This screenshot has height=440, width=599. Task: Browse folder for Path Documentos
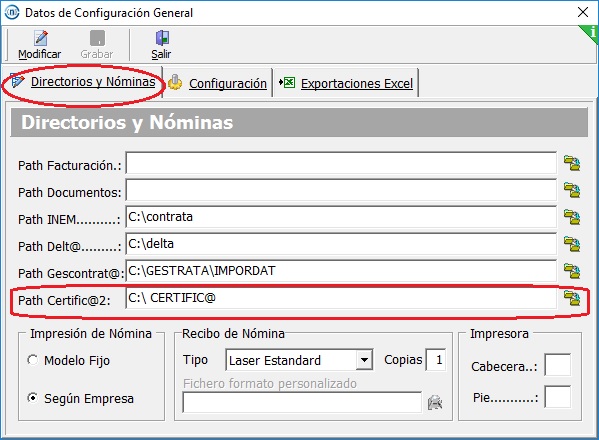tap(572, 190)
